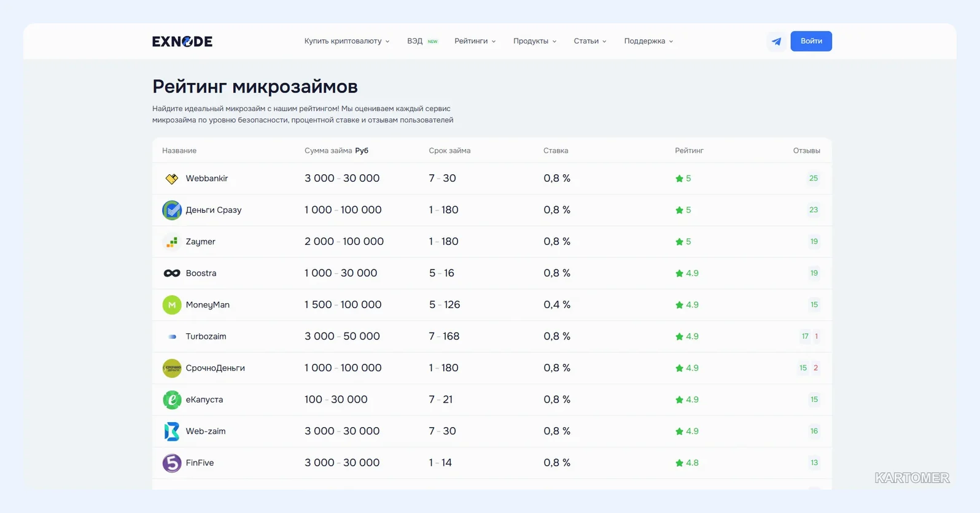
Task: Click the Войти login button
Action: tap(811, 41)
